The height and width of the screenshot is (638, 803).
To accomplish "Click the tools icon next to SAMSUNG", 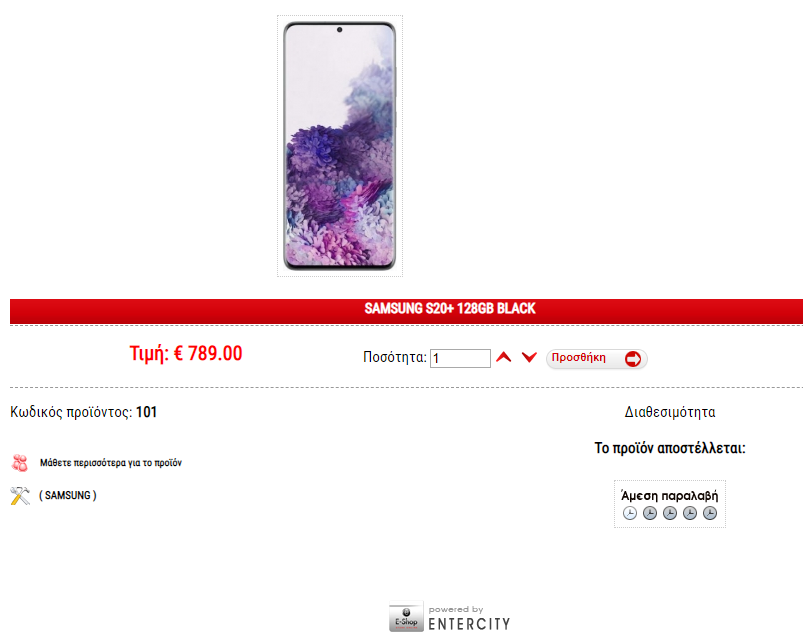I will 20,496.
